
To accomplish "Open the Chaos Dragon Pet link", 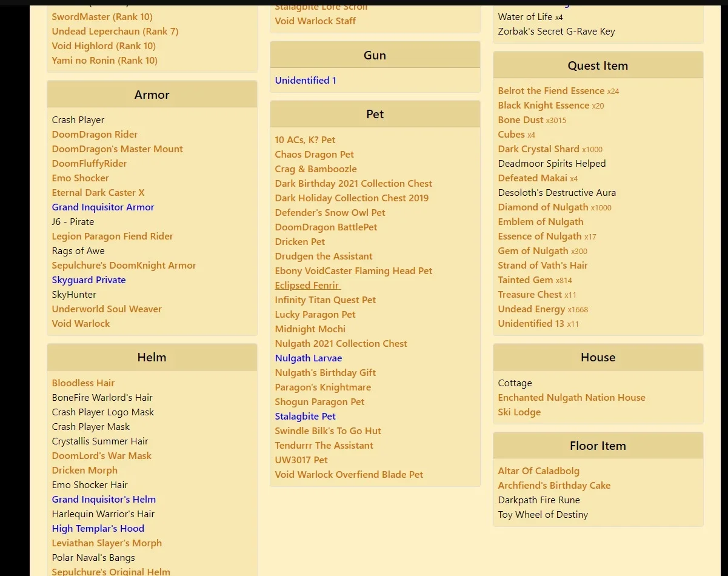I will coord(315,155).
